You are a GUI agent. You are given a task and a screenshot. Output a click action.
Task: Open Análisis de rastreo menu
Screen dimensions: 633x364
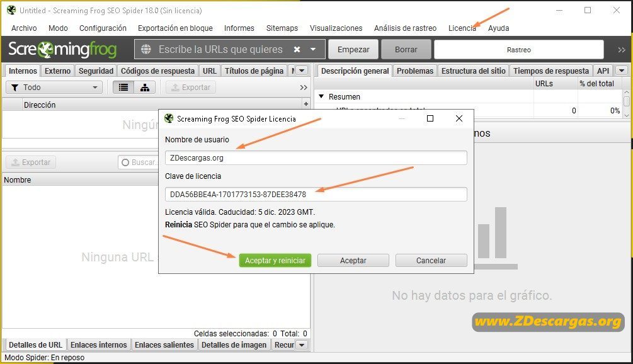coord(405,28)
